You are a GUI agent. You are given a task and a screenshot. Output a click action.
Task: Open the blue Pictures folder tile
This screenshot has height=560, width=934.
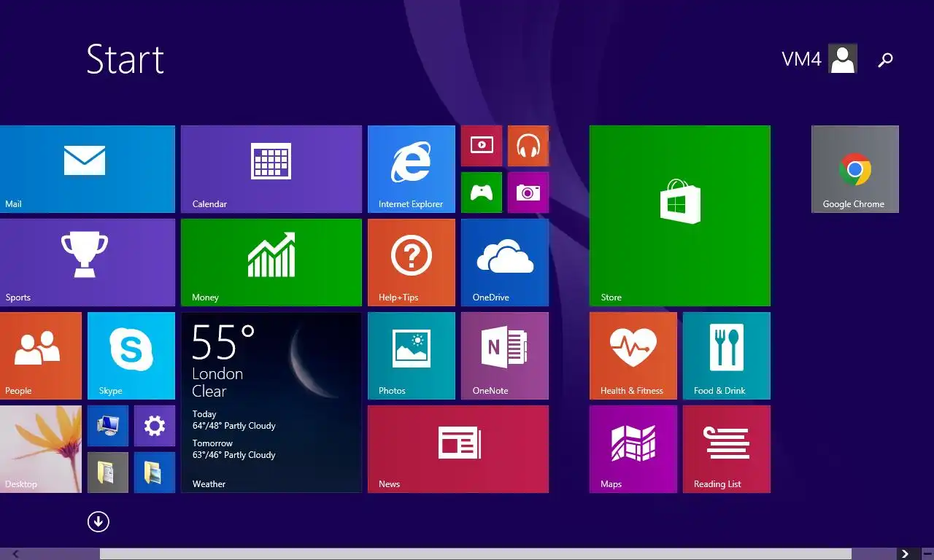(x=155, y=472)
